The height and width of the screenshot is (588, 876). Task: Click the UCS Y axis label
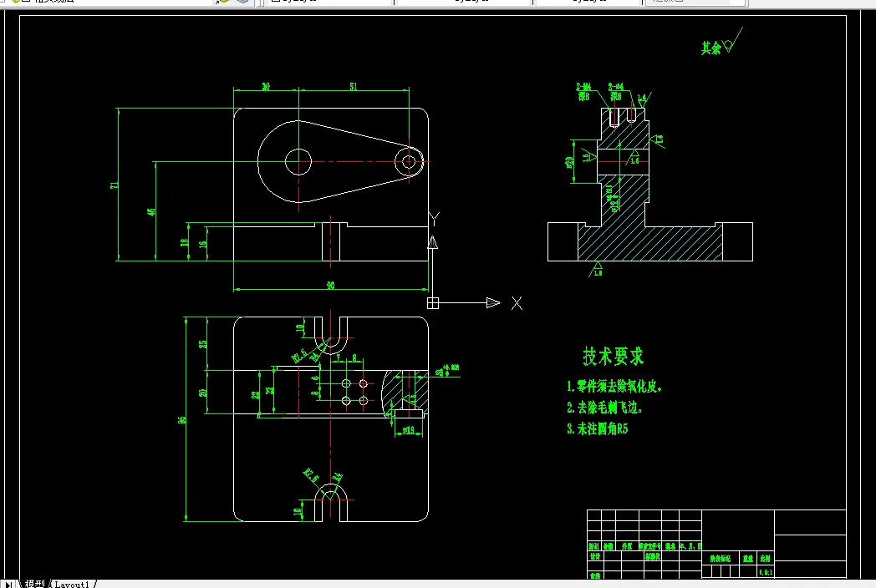click(435, 219)
